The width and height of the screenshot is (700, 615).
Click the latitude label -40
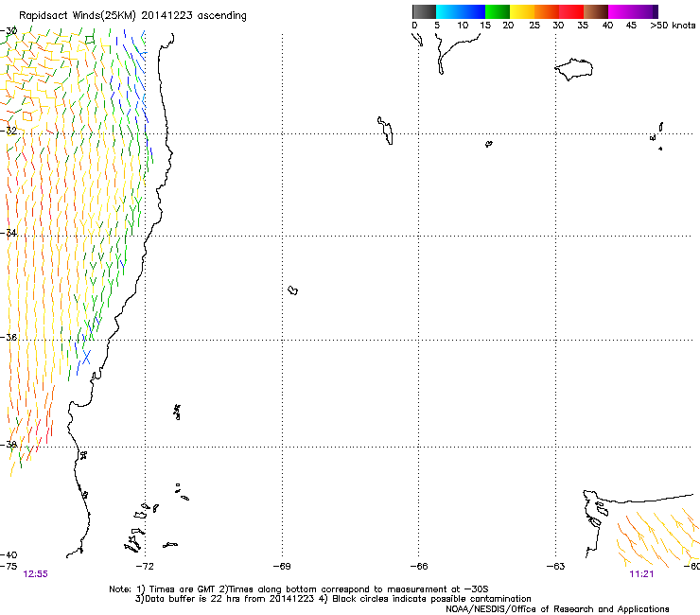(9, 554)
